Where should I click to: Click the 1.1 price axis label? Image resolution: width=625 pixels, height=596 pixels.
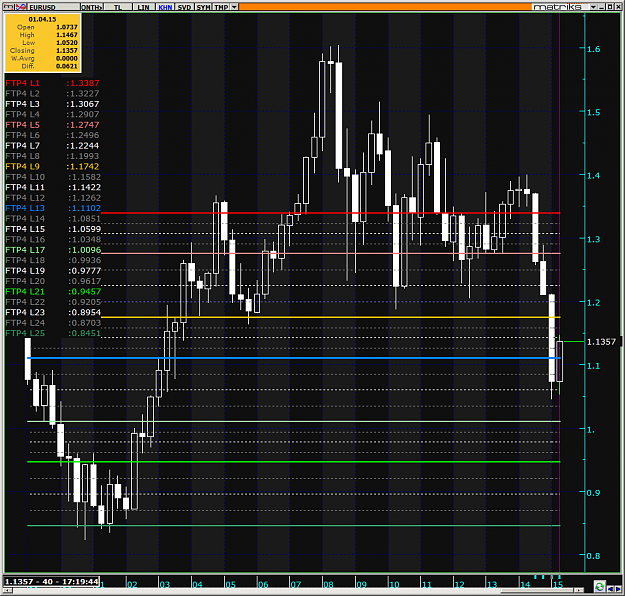coord(594,366)
